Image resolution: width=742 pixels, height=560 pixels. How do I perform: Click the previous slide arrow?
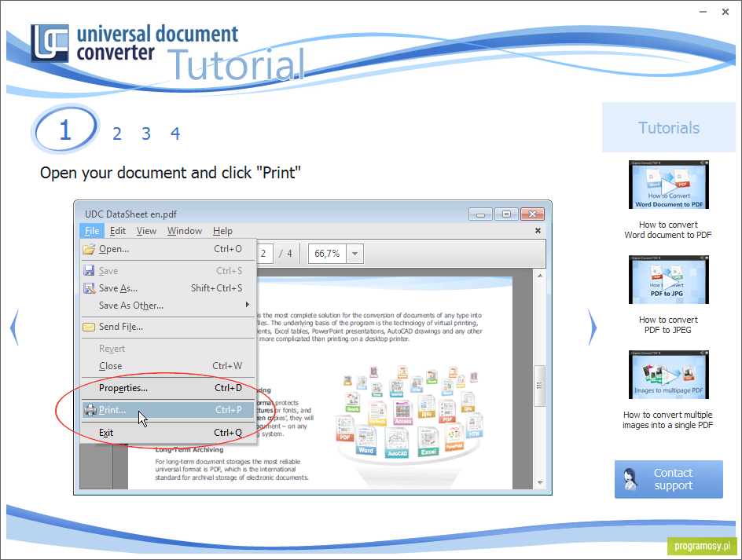coord(15,328)
